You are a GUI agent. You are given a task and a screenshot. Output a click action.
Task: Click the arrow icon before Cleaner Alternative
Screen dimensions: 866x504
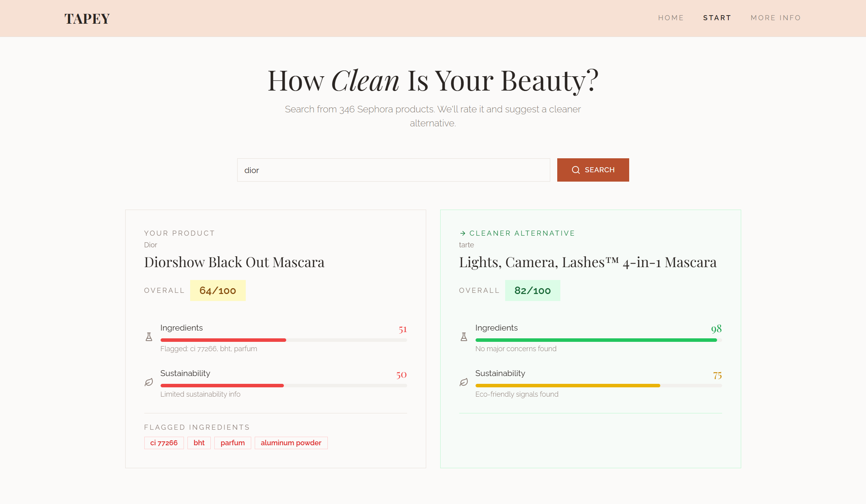coord(463,233)
